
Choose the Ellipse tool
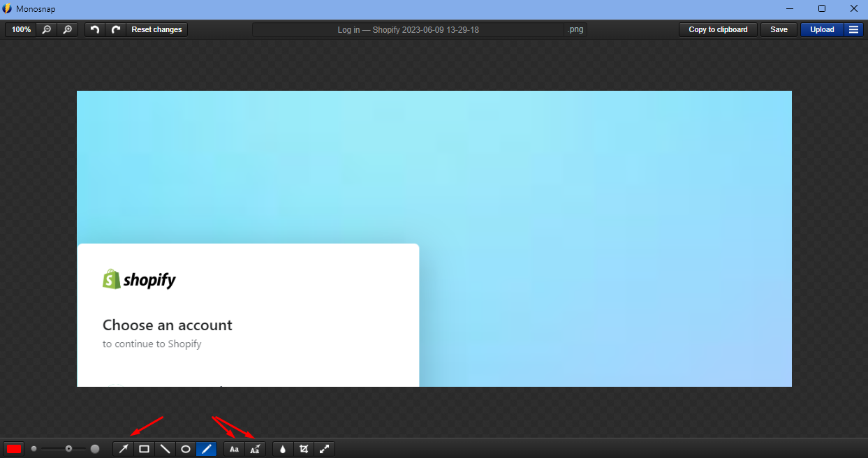pyautogui.click(x=186, y=449)
